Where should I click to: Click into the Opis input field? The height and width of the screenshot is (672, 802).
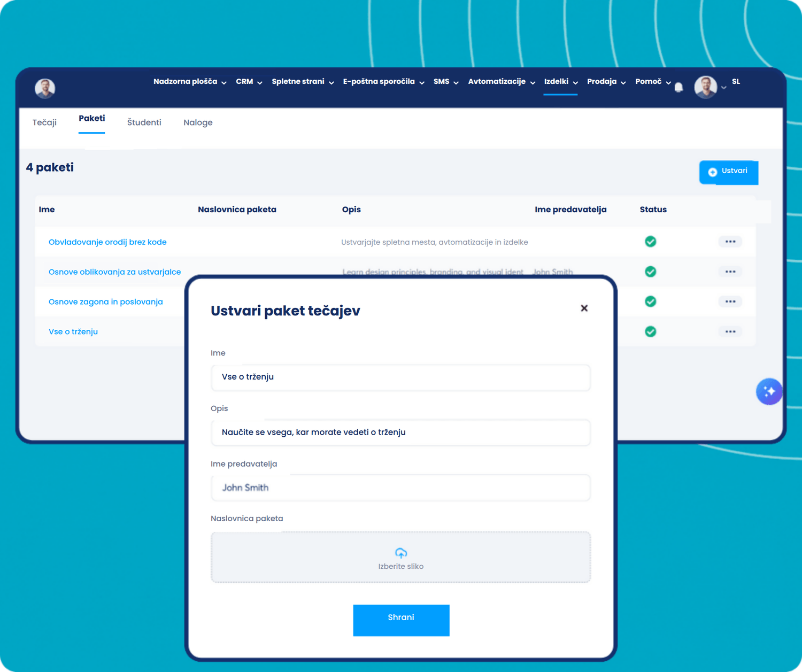401,432
